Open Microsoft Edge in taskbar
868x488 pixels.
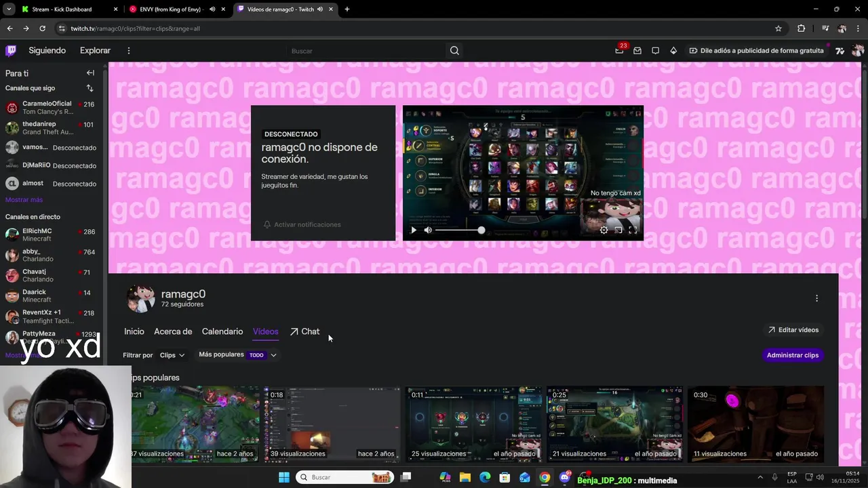click(x=485, y=477)
